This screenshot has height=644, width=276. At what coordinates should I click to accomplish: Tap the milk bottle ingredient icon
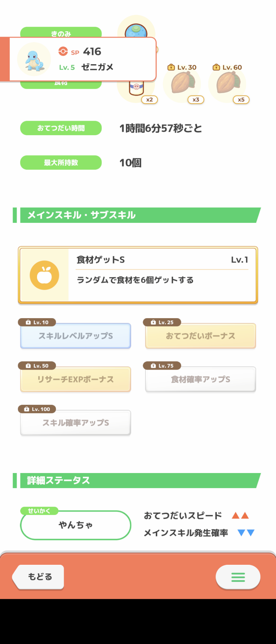[136, 88]
